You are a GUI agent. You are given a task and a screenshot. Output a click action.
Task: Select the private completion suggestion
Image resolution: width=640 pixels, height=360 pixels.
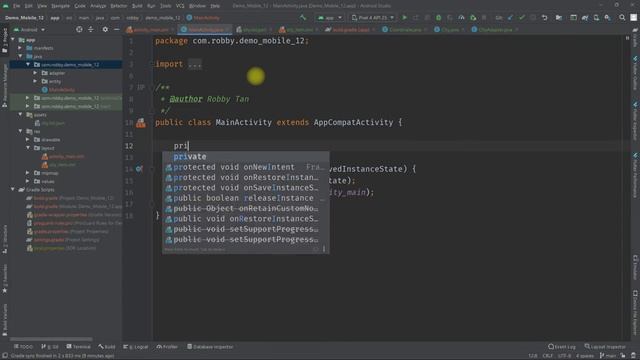(x=246, y=157)
